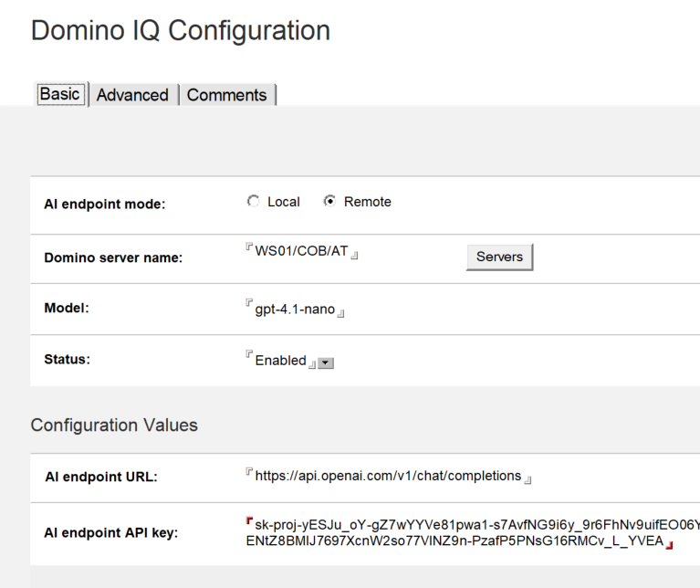This screenshot has height=588, width=700.
Task: Click the api.openai.com endpoint URL field
Action: (388, 476)
